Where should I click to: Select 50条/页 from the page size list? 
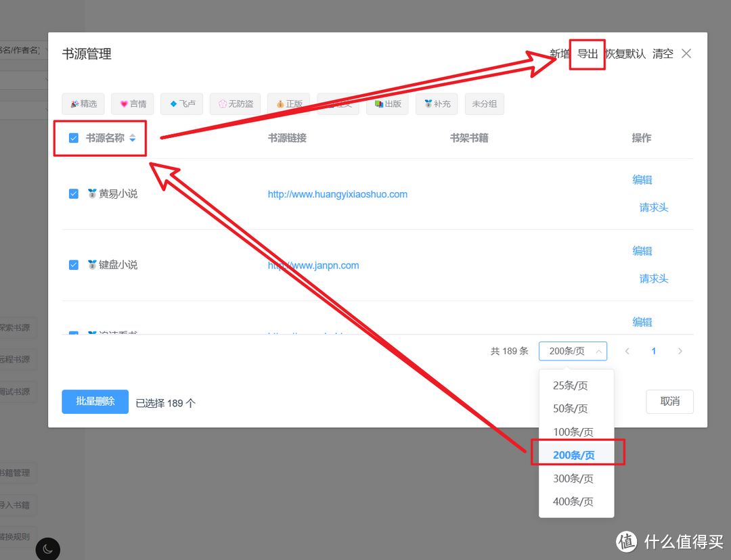pos(576,409)
